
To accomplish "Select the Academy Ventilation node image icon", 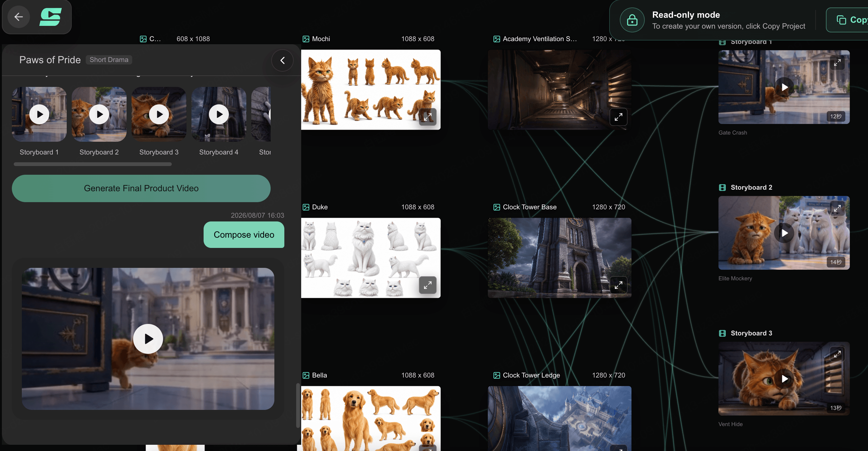I will [497, 39].
